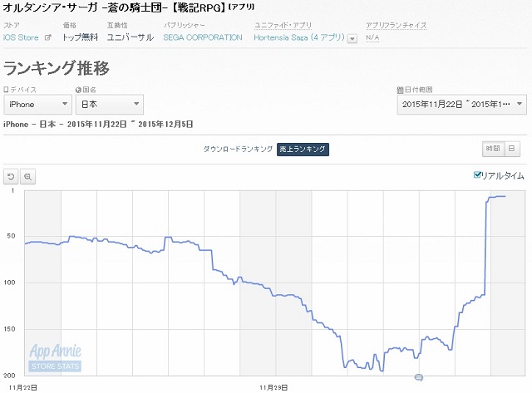
Task: Toggle the リアルタイム checkbox
Action: [x=476, y=174]
